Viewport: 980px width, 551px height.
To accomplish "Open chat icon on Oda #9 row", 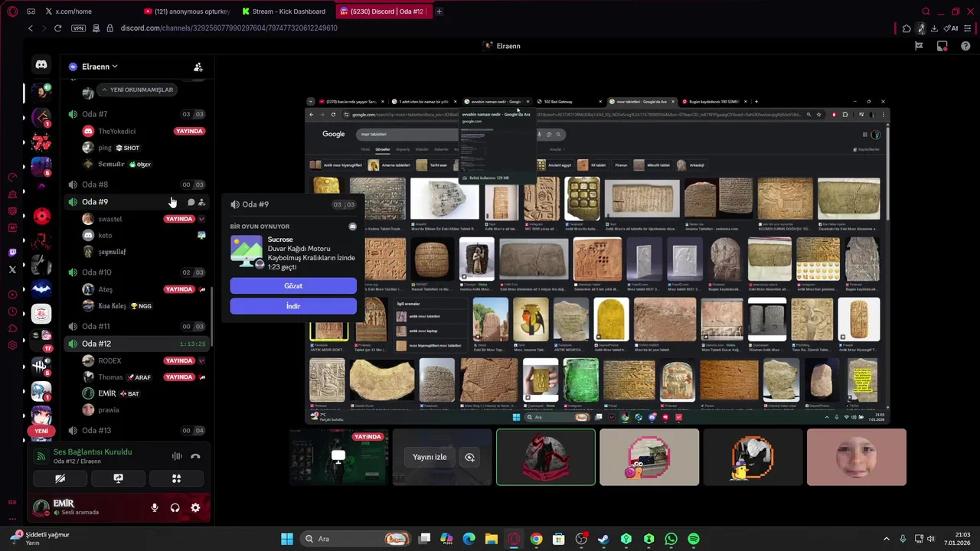I will coord(191,202).
